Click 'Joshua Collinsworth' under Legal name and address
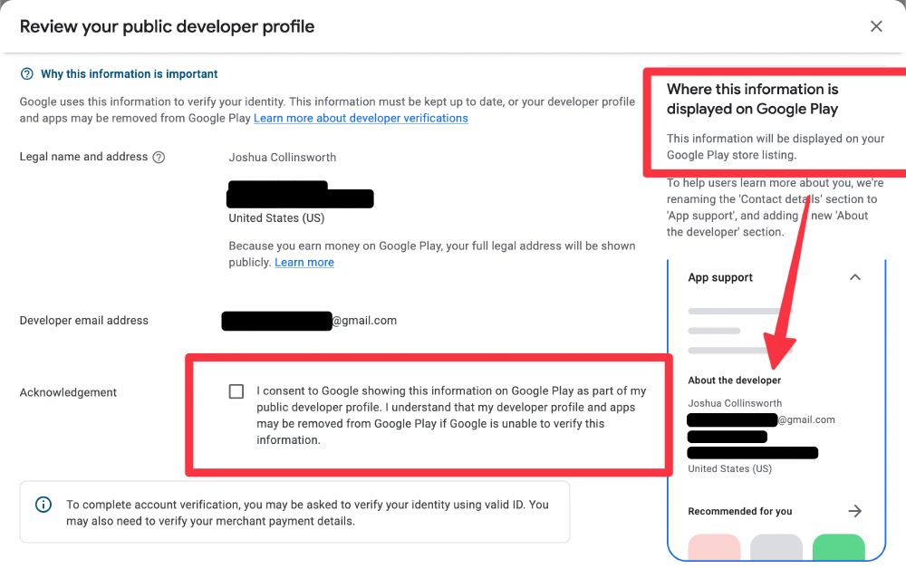 tap(282, 157)
